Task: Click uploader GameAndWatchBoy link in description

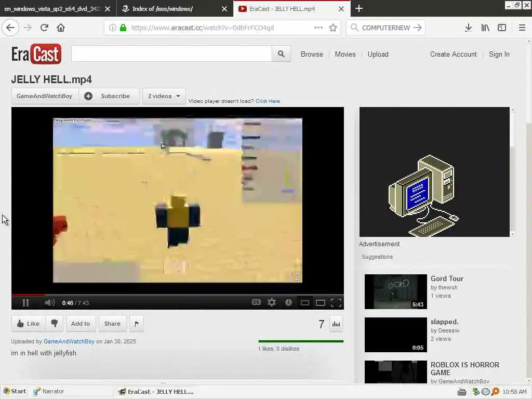Action: (69, 341)
